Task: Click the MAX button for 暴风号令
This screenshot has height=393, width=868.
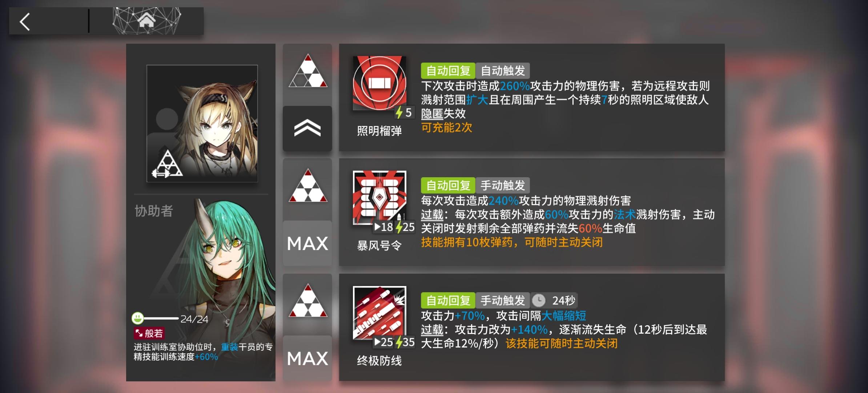Action: tap(308, 243)
